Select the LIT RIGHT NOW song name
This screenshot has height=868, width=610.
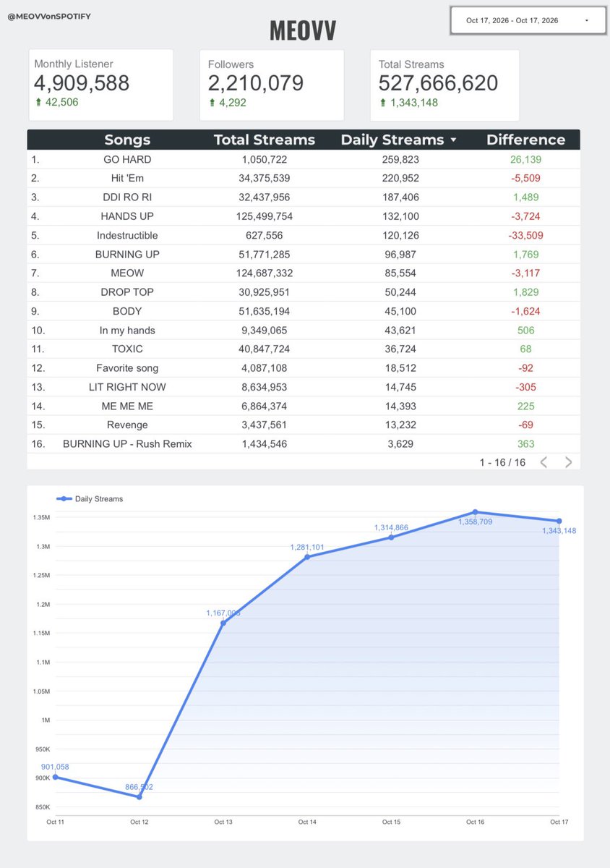click(127, 387)
